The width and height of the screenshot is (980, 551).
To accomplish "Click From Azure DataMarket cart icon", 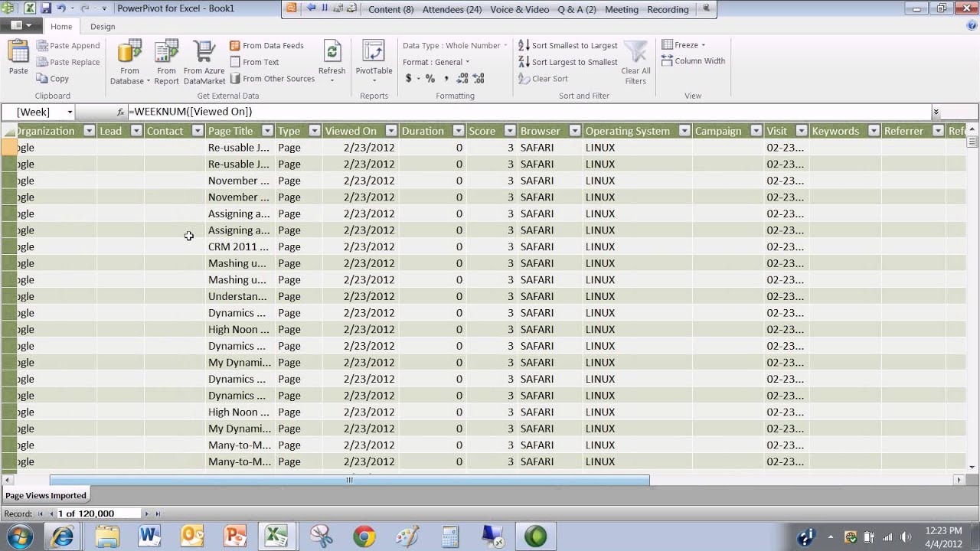I will point(204,52).
